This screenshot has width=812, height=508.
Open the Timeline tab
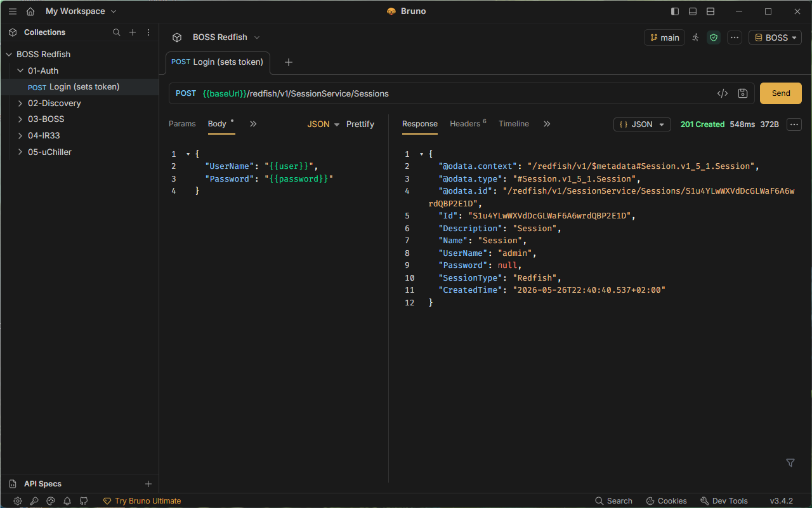pyautogui.click(x=514, y=124)
